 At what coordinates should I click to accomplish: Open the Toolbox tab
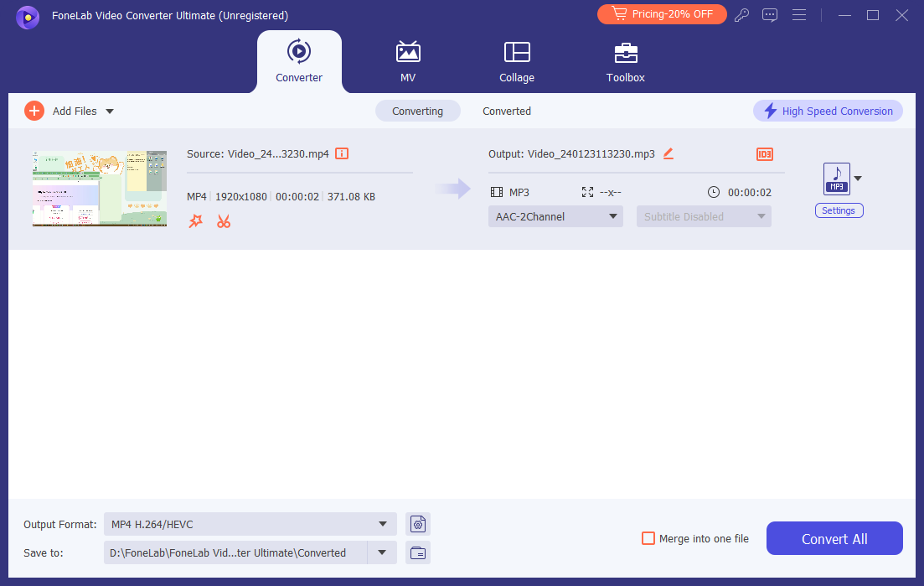coord(625,62)
